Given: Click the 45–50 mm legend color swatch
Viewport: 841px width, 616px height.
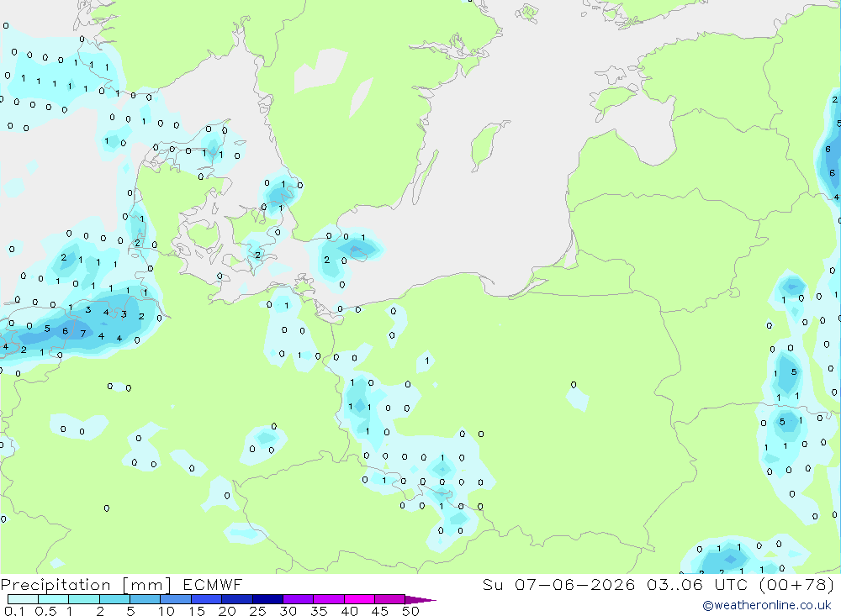Looking at the screenshot, I should point(389,599).
